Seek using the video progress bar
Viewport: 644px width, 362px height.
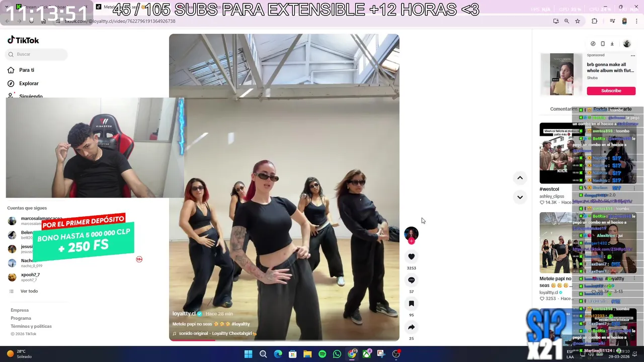[x=284, y=340]
